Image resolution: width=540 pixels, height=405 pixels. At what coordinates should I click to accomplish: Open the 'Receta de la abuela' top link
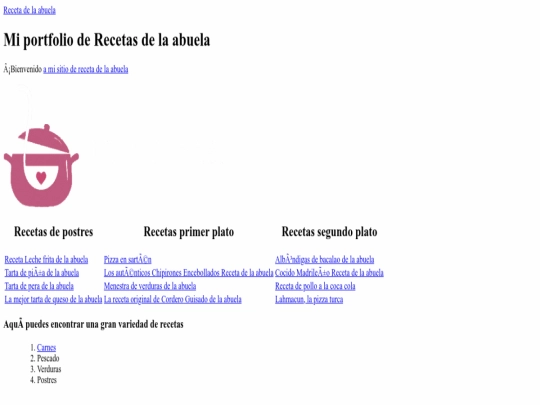coord(30,10)
